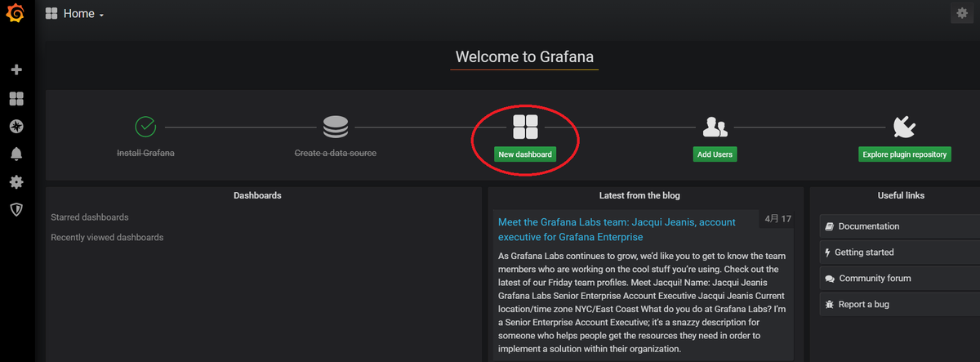Click the Report a bug icon
Viewport: 980px width, 362px height.
[x=830, y=305]
